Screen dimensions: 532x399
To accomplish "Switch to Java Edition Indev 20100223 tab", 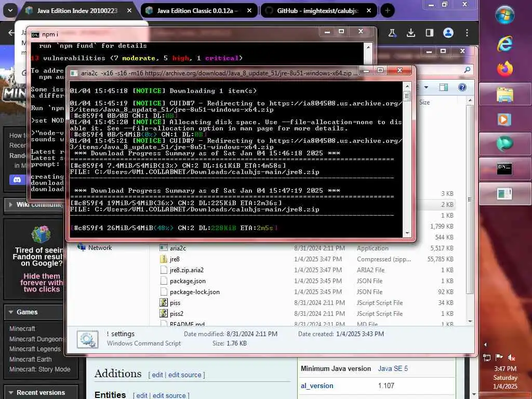I will pos(77,11).
